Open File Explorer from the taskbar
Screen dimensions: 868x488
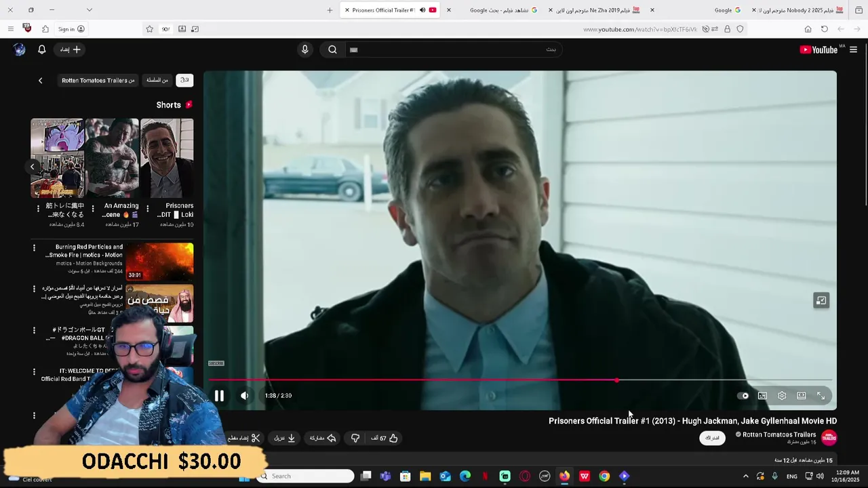click(425, 476)
